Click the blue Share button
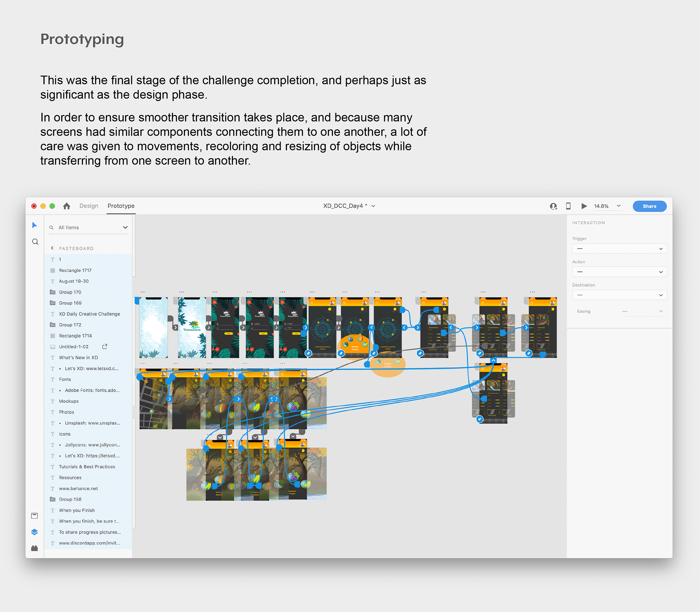This screenshot has height=612, width=700. (x=649, y=206)
